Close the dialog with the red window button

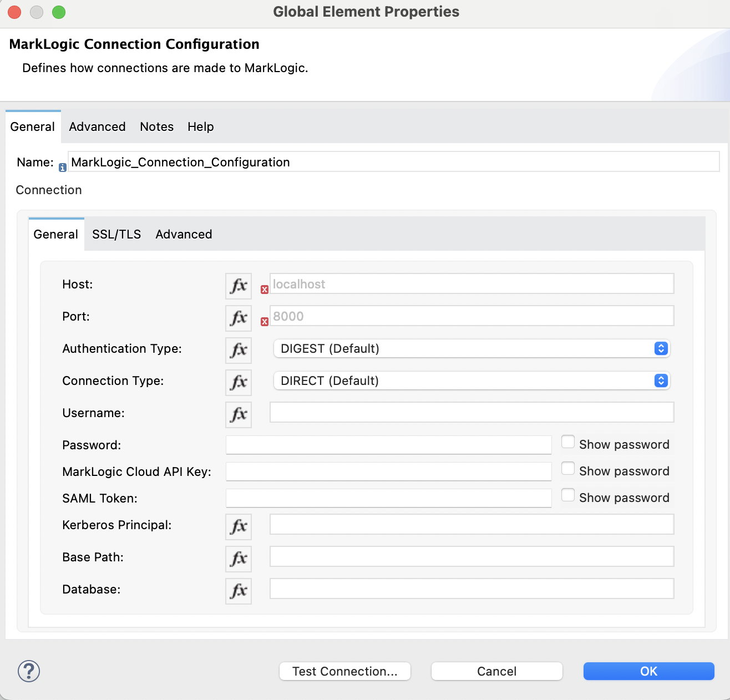coord(14,12)
